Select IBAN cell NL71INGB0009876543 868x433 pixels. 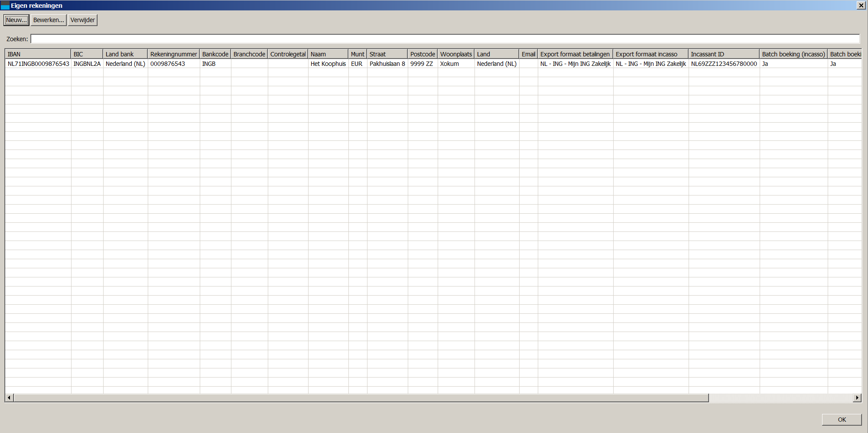pos(38,64)
